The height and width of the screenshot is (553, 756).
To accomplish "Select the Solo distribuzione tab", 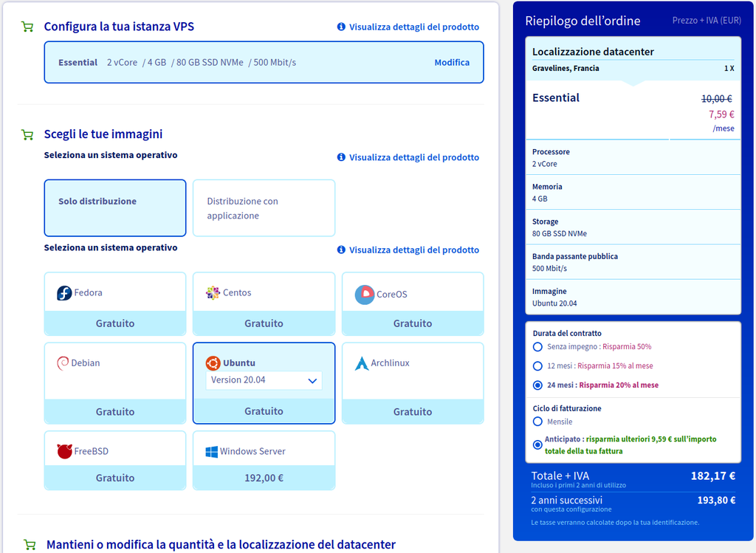I will 114,208.
